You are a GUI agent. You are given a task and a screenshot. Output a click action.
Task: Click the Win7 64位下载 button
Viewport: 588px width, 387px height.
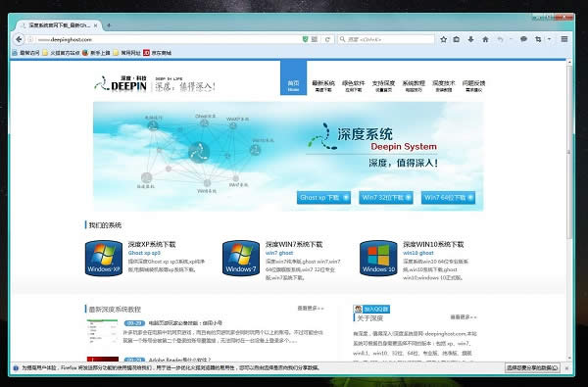pyautogui.click(x=448, y=197)
